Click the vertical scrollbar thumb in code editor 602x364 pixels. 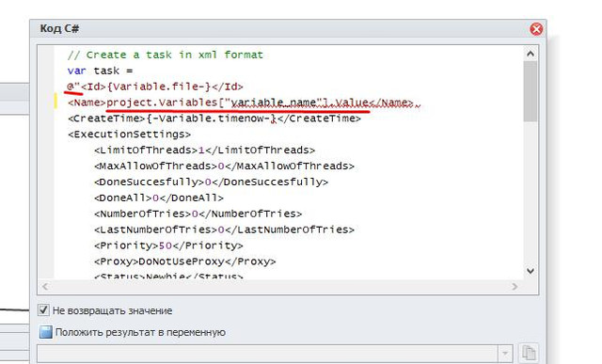tap(531, 91)
